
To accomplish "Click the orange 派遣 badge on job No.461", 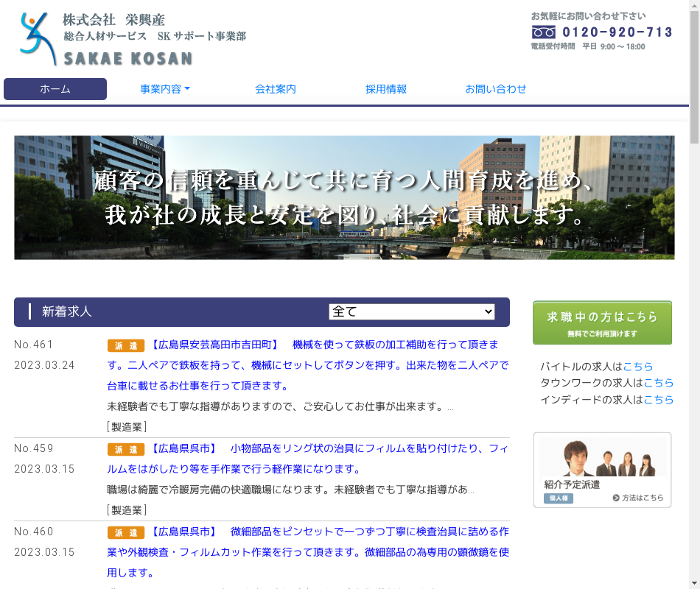I will 125,345.
